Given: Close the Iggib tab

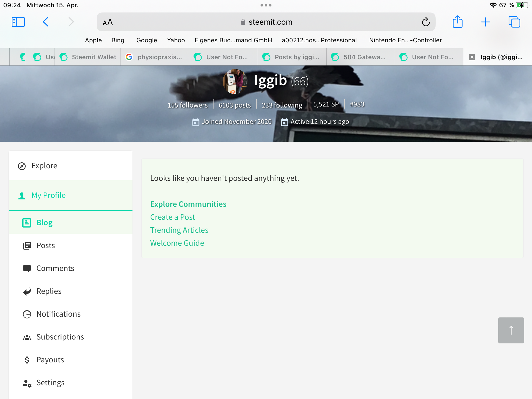Looking at the screenshot, I should pos(472,57).
